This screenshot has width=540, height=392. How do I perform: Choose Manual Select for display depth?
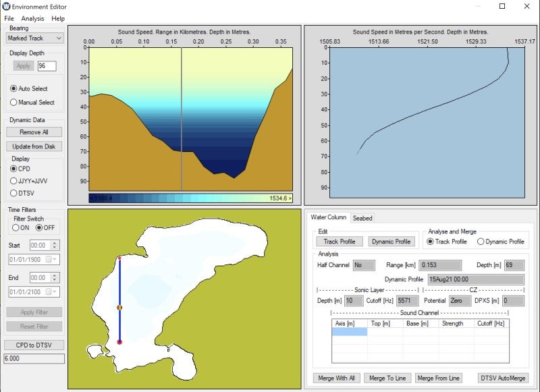[x=14, y=103]
